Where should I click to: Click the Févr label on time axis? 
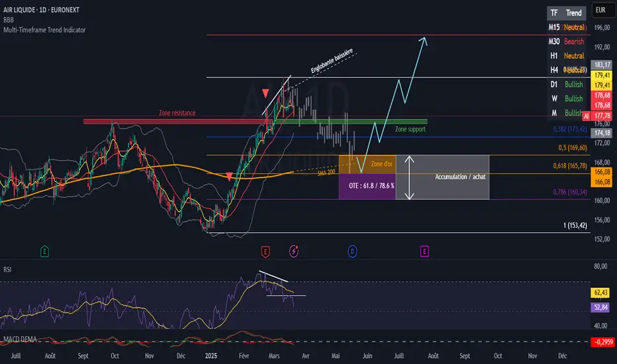coord(244,356)
